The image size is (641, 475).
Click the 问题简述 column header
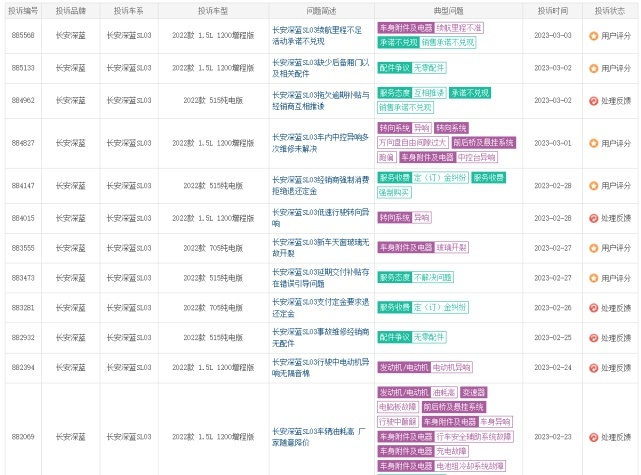click(321, 11)
